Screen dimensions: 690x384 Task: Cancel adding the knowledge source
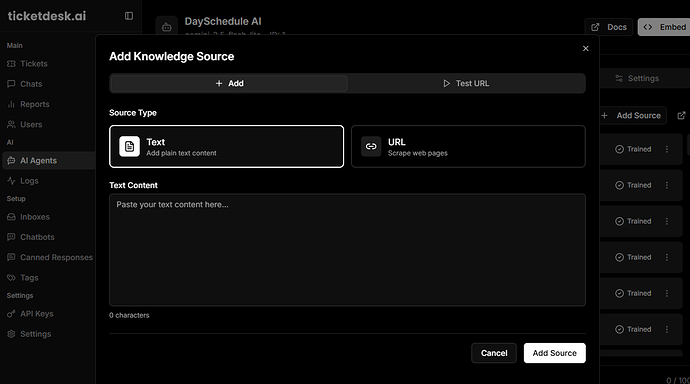(x=494, y=353)
